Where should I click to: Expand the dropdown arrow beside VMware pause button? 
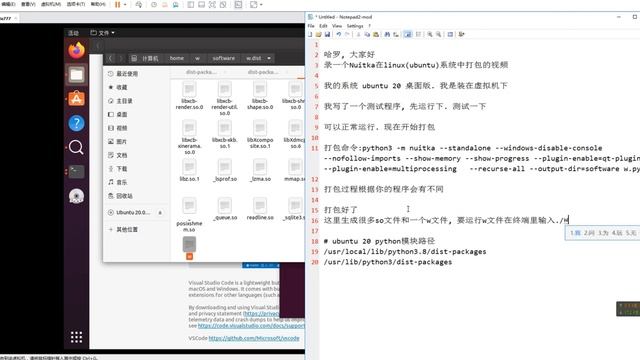coord(125,5)
